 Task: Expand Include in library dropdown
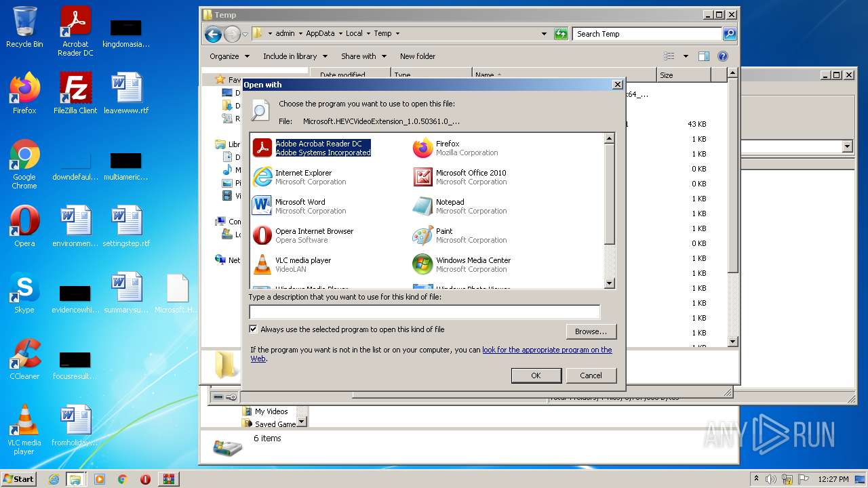tap(295, 56)
